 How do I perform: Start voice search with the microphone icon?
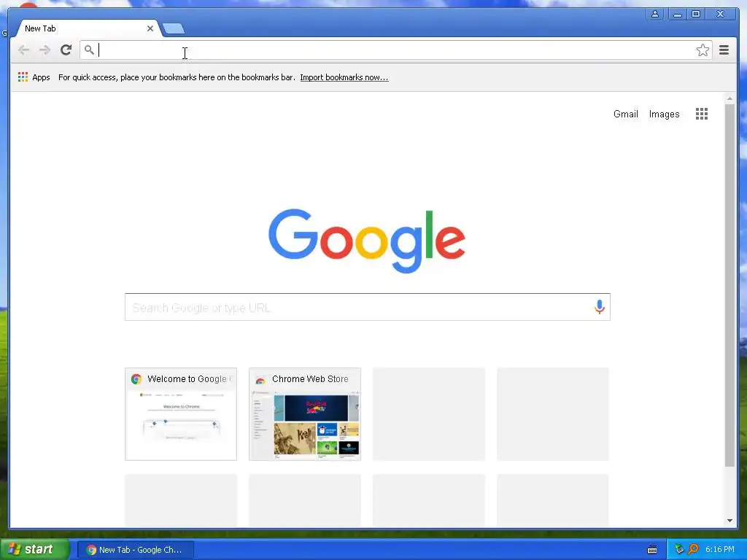pos(600,307)
